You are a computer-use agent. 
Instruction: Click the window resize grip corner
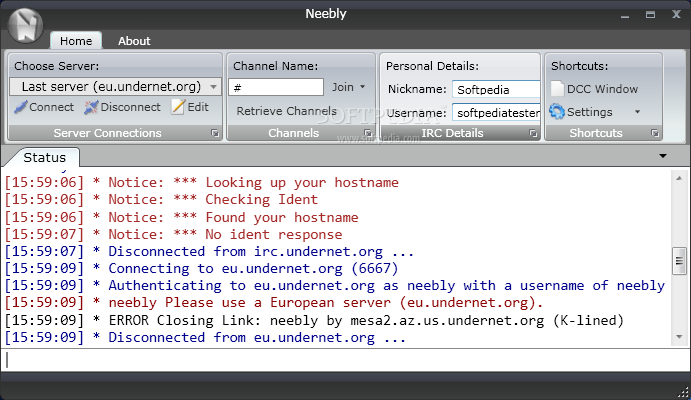pyautogui.click(x=683, y=392)
